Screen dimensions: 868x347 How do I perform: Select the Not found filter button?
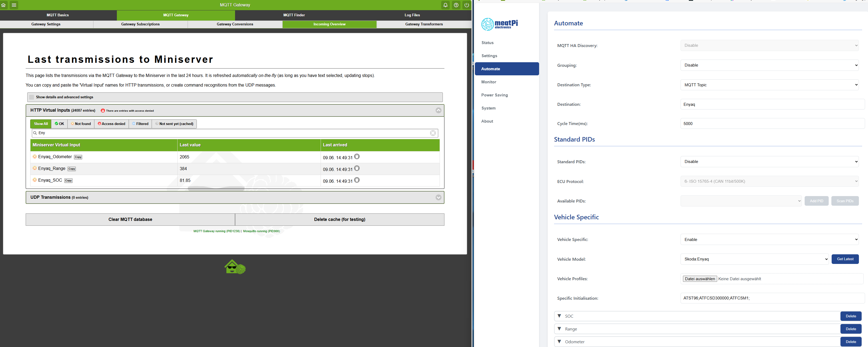[81, 124]
